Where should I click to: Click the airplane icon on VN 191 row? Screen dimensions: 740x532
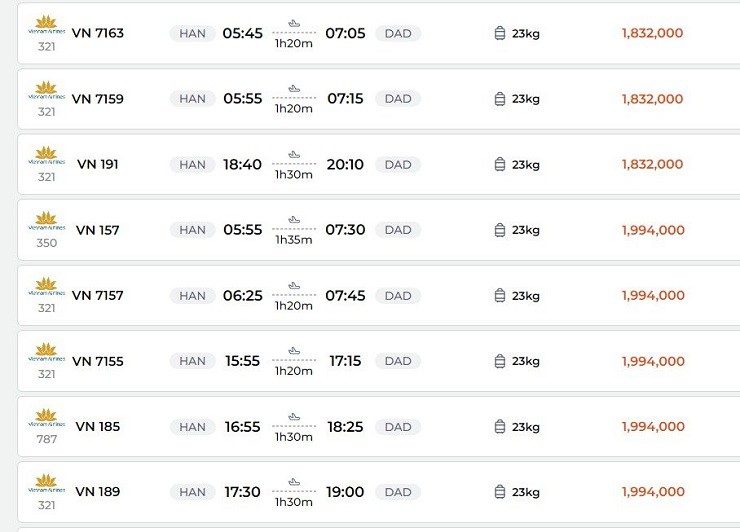[294, 154]
